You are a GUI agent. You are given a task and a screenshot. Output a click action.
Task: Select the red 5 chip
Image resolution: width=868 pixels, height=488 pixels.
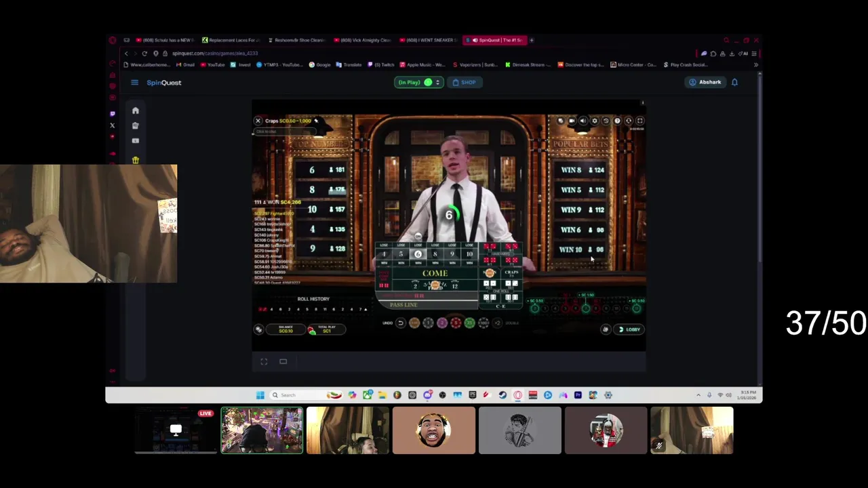[456, 323]
